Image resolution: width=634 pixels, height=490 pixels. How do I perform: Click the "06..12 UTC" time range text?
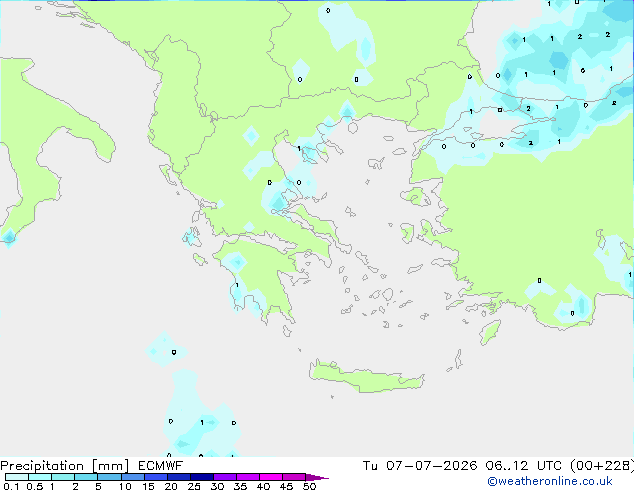click(x=524, y=466)
